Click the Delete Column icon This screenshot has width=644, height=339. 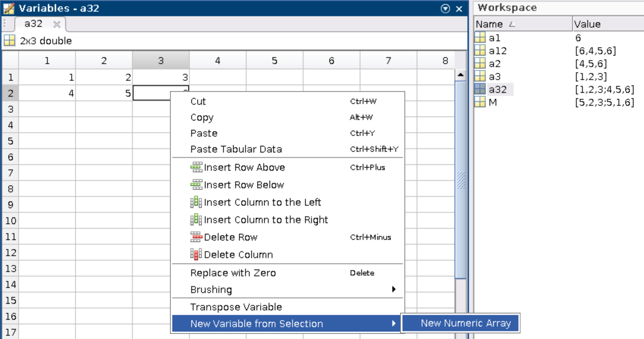pyautogui.click(x=196, y=255)
